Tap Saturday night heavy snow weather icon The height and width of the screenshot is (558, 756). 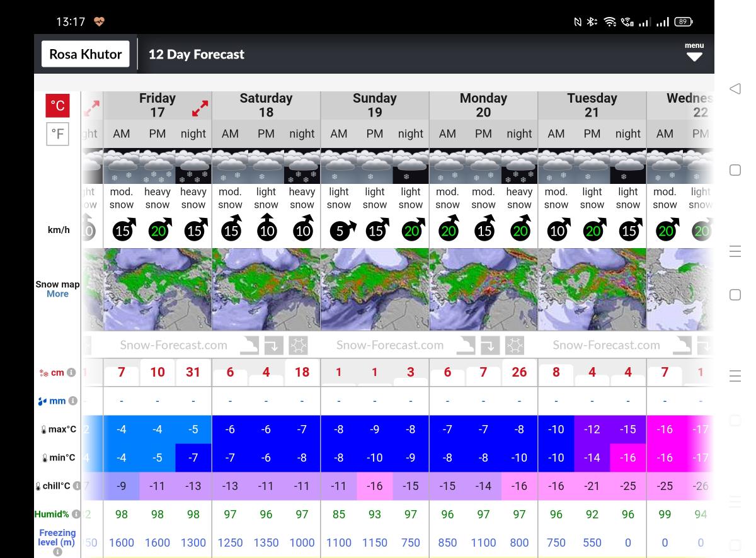tap(302, 167)
